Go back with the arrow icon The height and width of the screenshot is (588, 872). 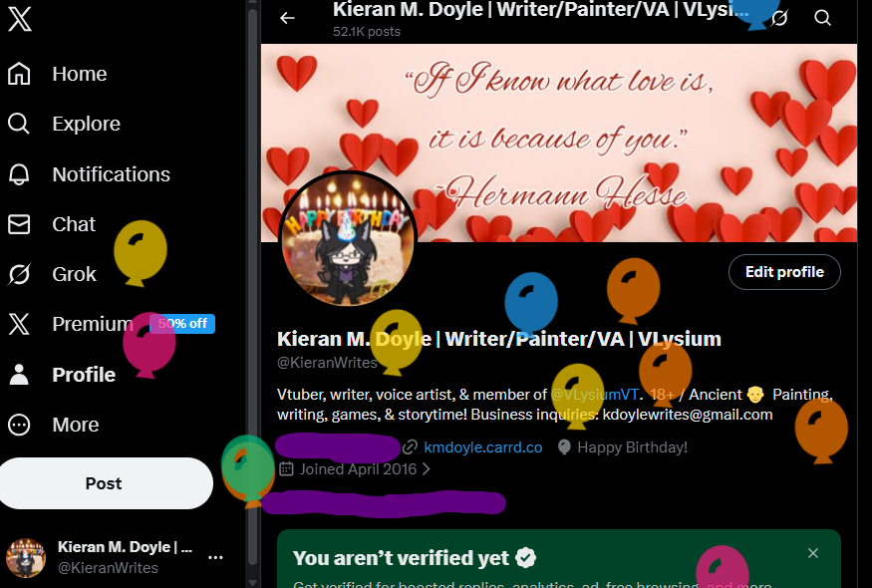pos(287,18)
